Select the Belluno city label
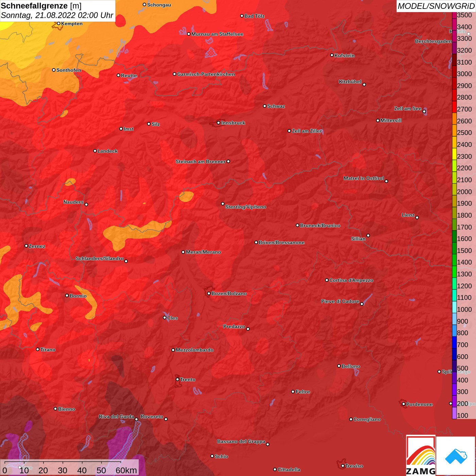Screen dimensions: 476x476 pos(351,366)
